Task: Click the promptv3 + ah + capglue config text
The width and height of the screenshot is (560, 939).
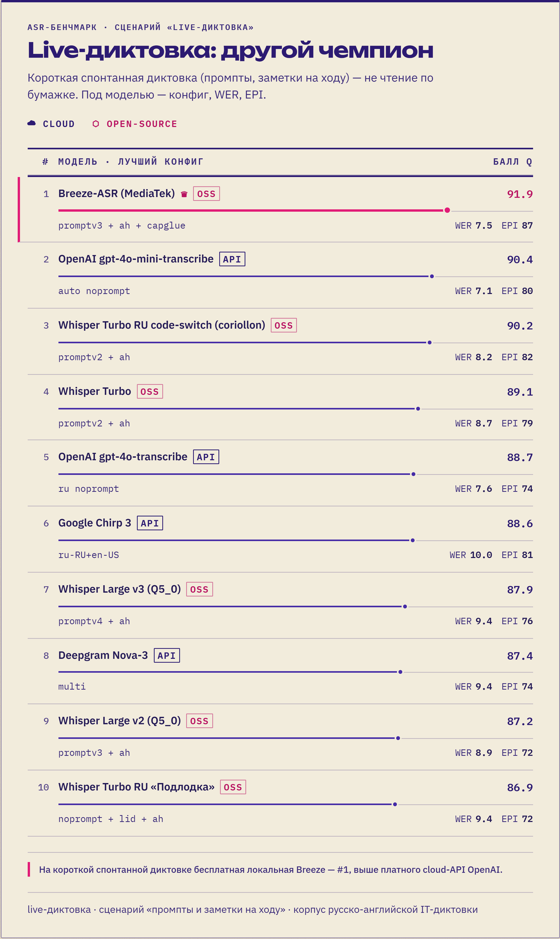Action: 122,225
